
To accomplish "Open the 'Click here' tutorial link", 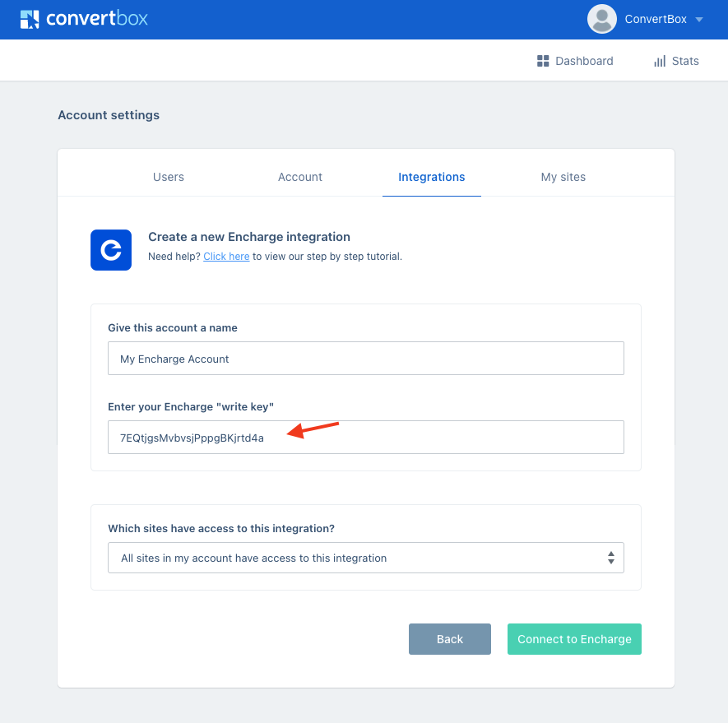I will (226, 257).
